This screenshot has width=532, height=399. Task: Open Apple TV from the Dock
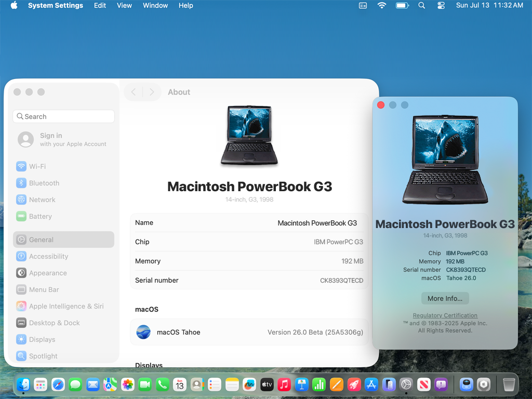(267, 384)
